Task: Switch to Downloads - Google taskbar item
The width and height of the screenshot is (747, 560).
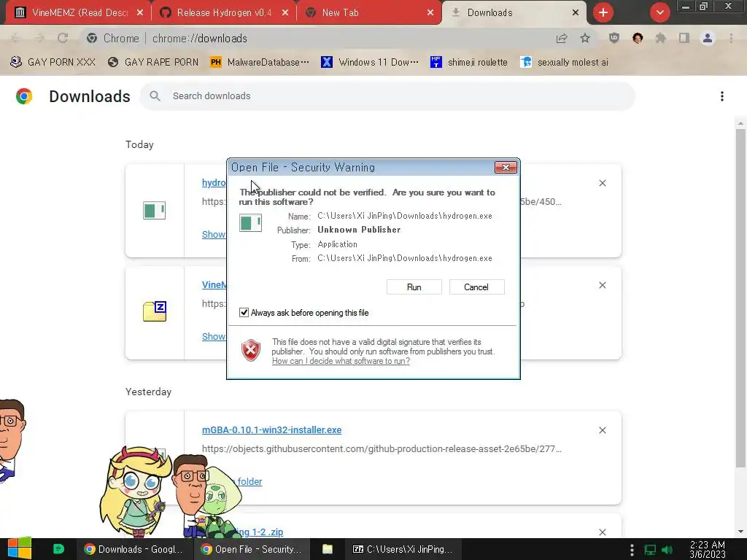Action: pos(134,549)
